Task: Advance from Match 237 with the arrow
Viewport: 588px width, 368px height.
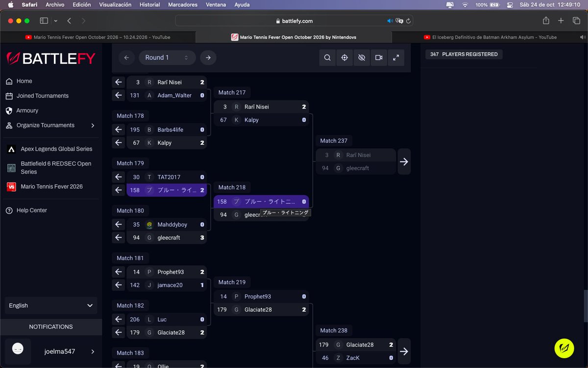Action: click(x=404, y=161)
